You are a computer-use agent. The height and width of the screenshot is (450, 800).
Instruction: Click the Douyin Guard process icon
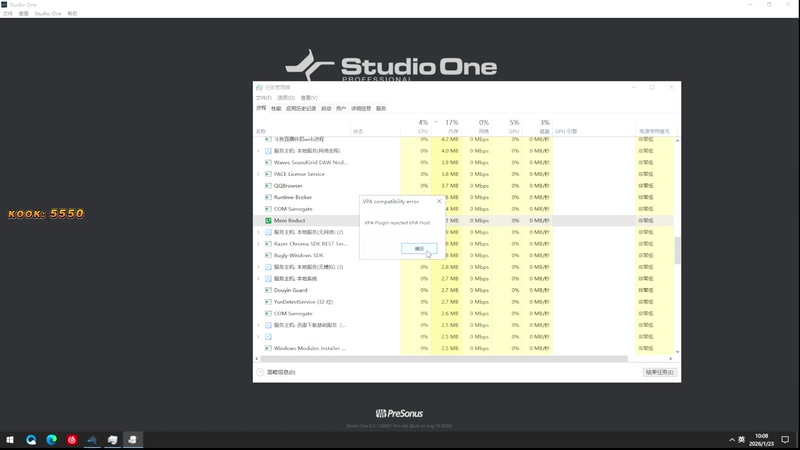coord(268,290)
